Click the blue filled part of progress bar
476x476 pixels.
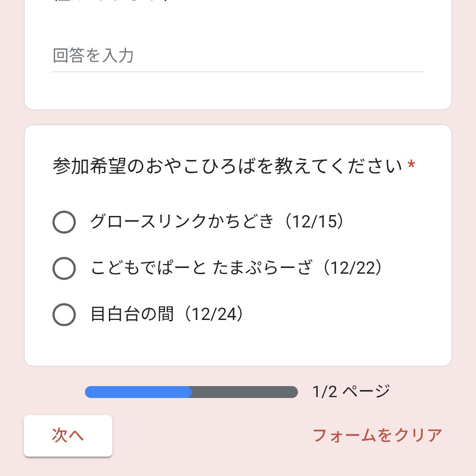coord(138,392)
